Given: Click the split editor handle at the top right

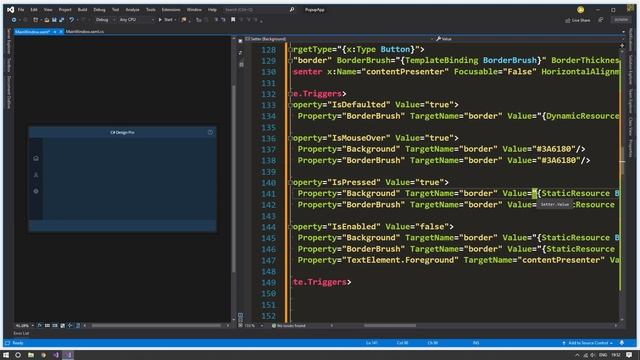Looking at the screenshot, I should 622,45.
